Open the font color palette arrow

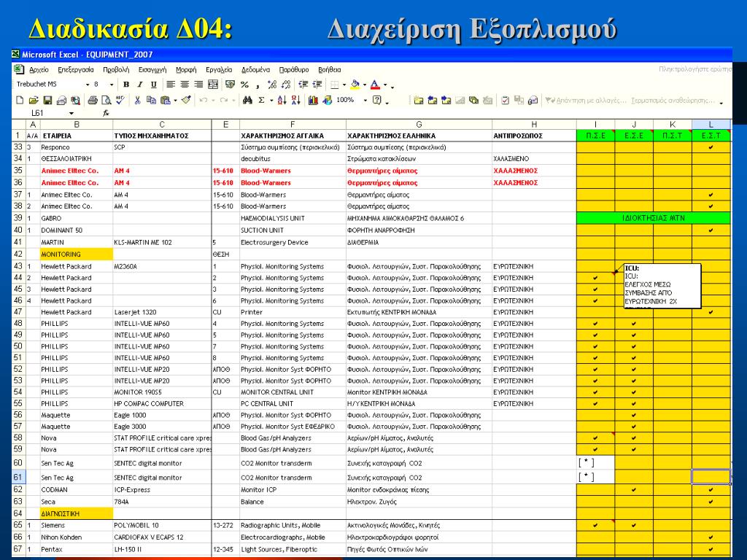(385, 85)
